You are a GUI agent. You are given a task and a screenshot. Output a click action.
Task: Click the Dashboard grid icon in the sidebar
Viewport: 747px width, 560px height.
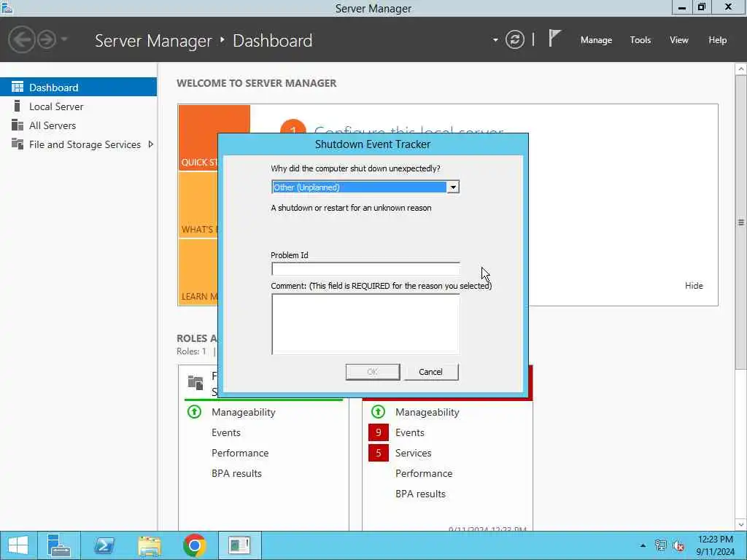(x=18, y=87)
